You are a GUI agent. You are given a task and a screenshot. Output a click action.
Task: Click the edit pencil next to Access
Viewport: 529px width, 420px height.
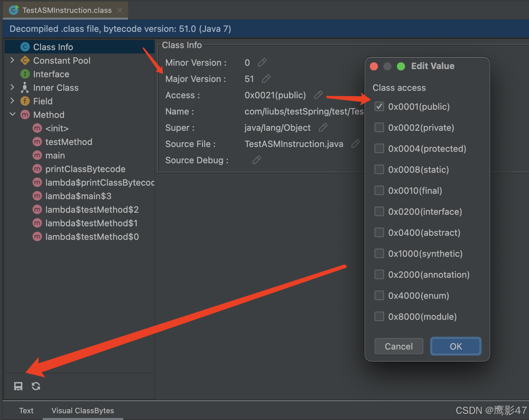(318, 95)
